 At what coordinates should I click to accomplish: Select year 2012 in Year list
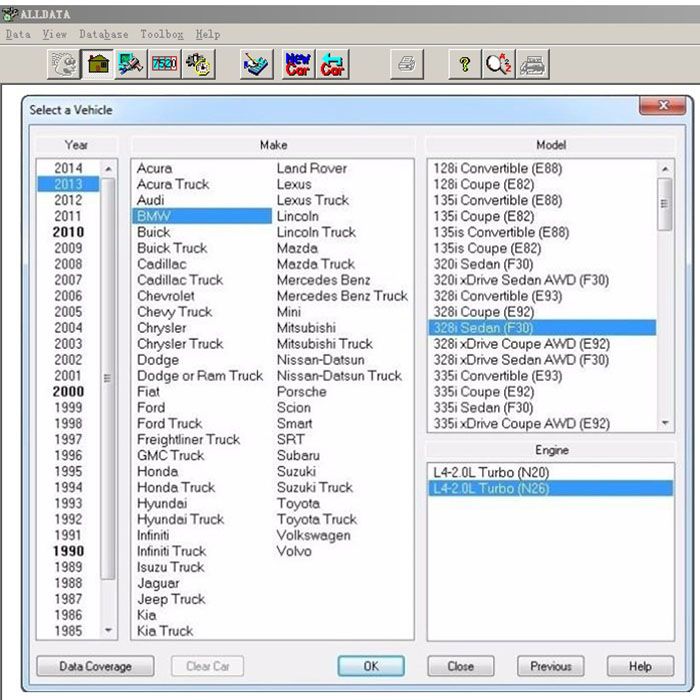pos(68,200)
